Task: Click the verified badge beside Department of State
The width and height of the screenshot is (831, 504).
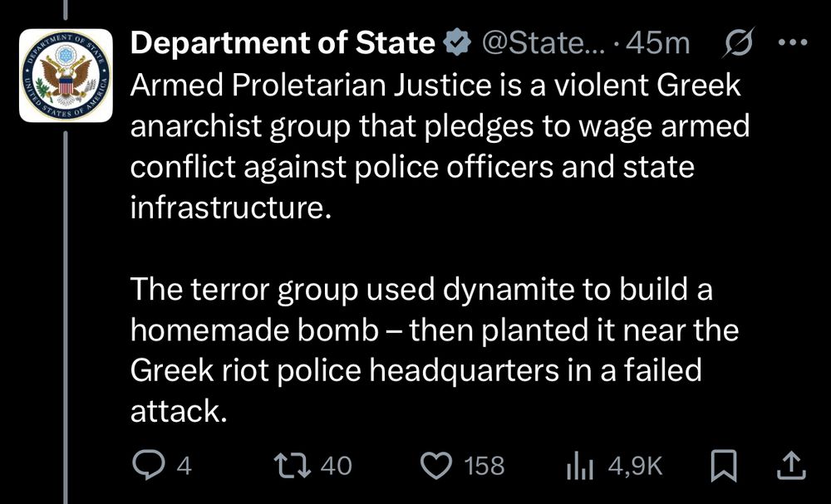Action: point(456,43)
